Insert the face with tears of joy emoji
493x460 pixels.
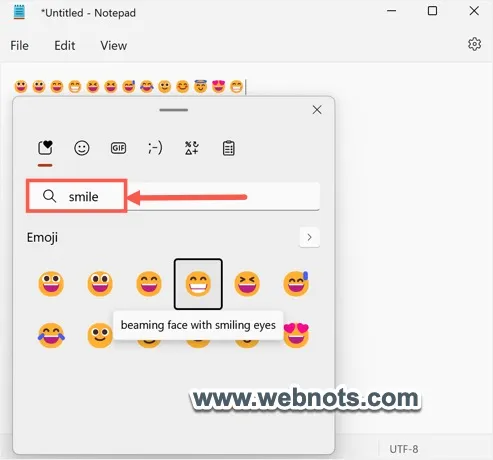tap(51, 335)
